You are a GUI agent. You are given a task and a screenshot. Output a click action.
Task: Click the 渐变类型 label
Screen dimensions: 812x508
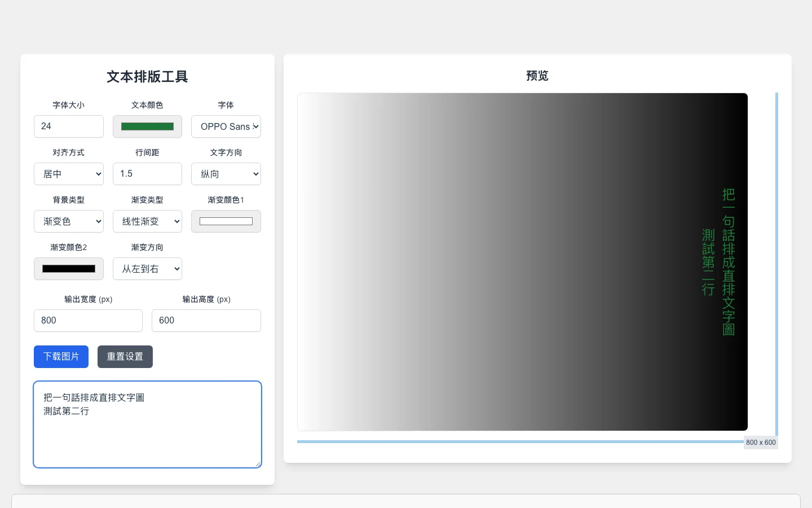point(147,200)
